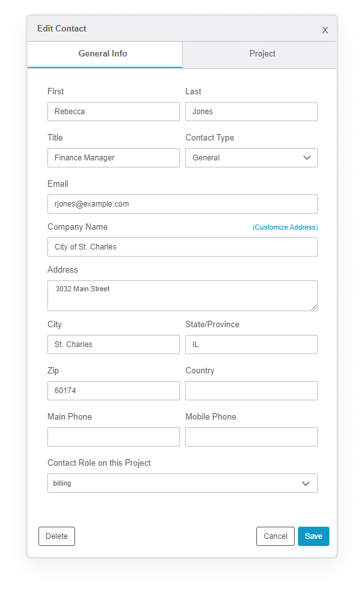
Task: Delete this contact
Action: [x=56, y=536]
